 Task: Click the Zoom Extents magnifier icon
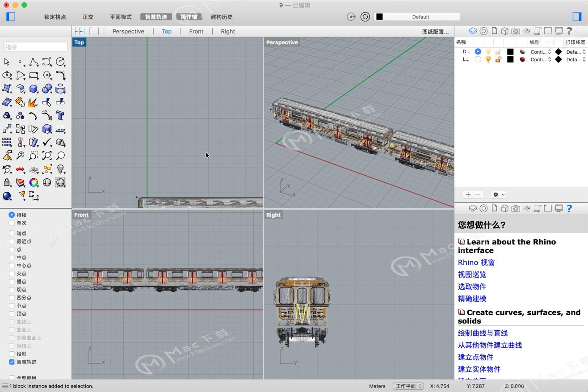pyautogui.click(x=47, y=156)
